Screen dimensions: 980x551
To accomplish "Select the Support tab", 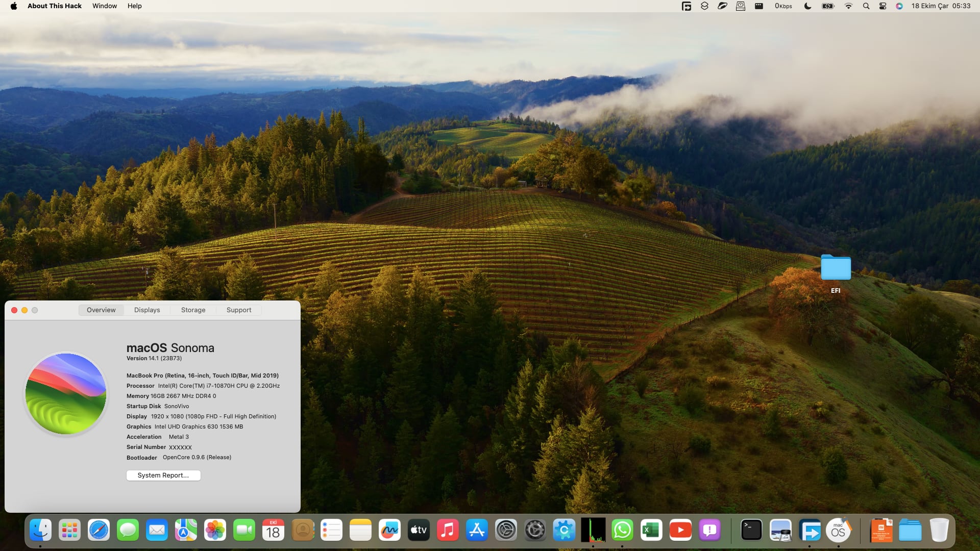I will click(x=239, y=310).
